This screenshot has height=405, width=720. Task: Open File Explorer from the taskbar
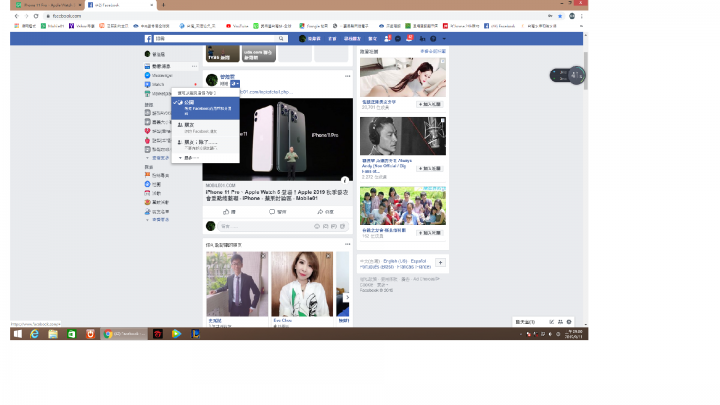[53, 334]
